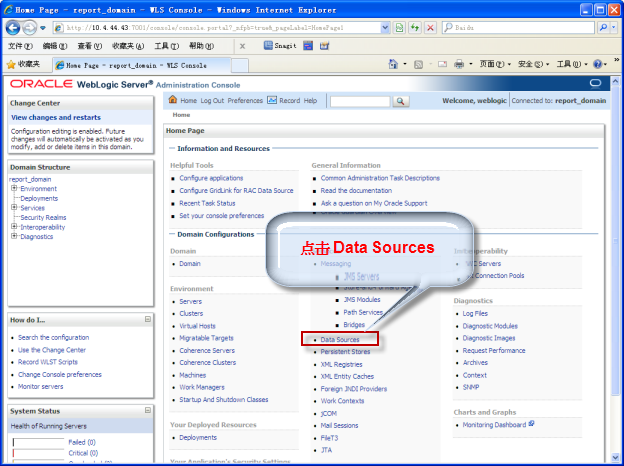Open the JMS Modules link
The width and height of the screenshot is (624, 466).
[362, 299]
